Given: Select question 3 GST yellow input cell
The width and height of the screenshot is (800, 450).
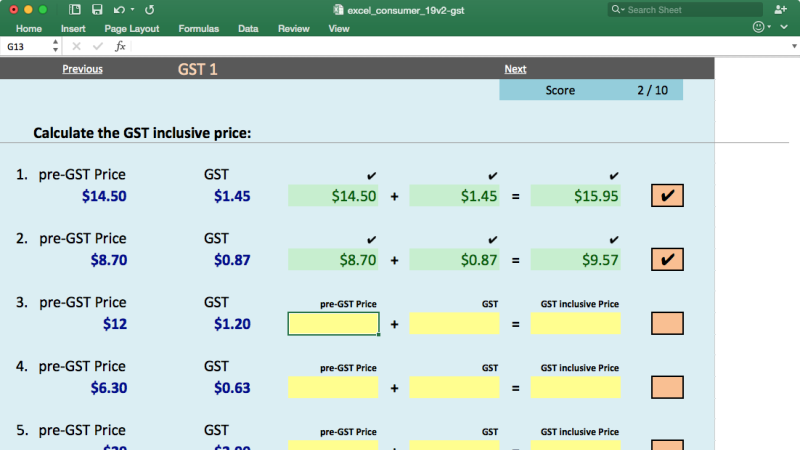Looking at the screenshot, I should pos(454,323).
